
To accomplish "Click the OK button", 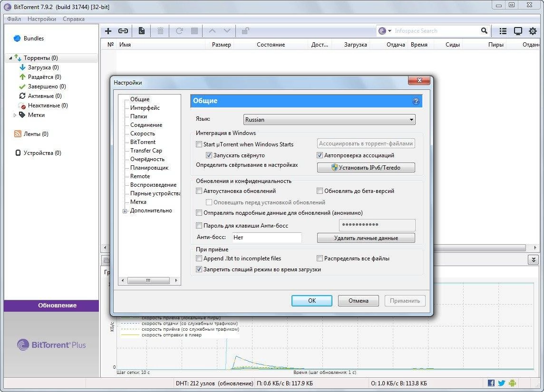I will 312,300.
